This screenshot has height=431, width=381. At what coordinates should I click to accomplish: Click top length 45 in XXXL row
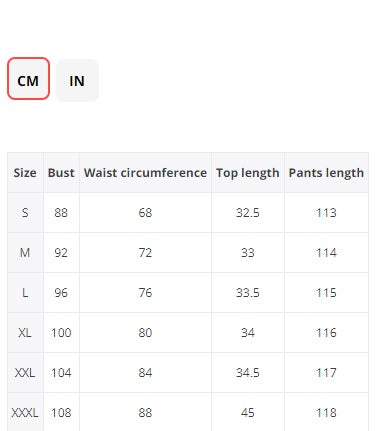248,413
